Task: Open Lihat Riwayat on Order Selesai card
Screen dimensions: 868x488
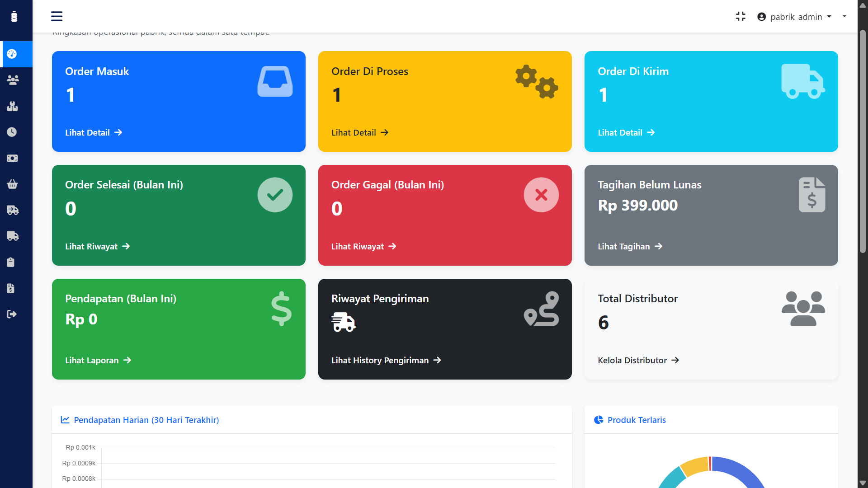Action: coord(98,246)
